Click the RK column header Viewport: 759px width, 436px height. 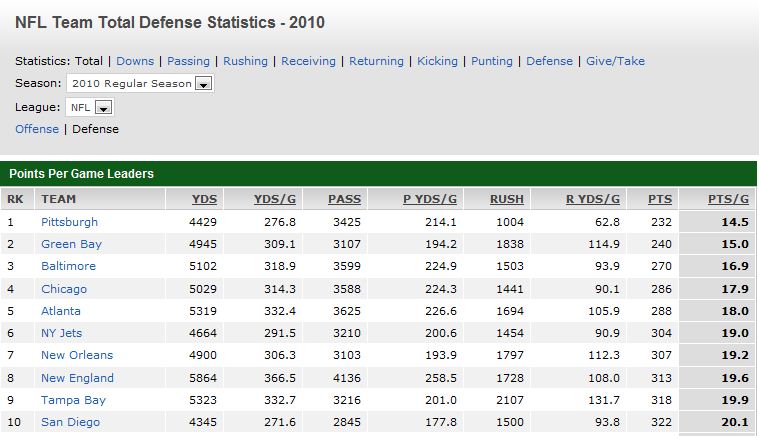coord(15,199)
